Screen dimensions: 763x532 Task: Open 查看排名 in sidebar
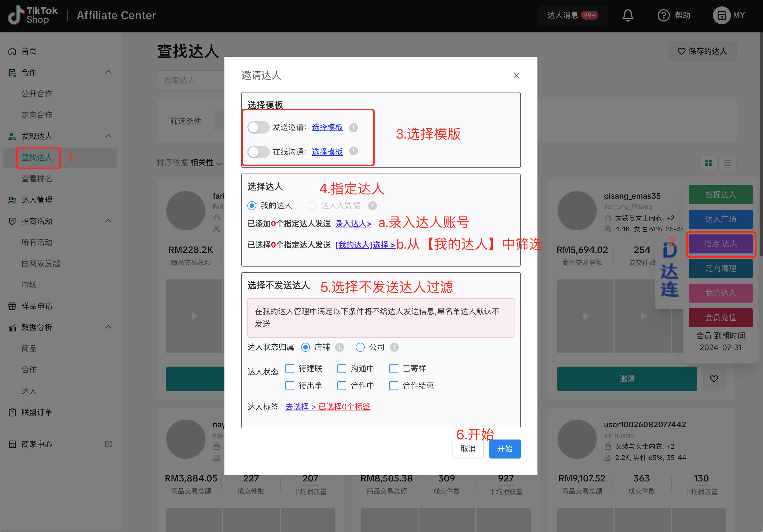click(37, 179)
